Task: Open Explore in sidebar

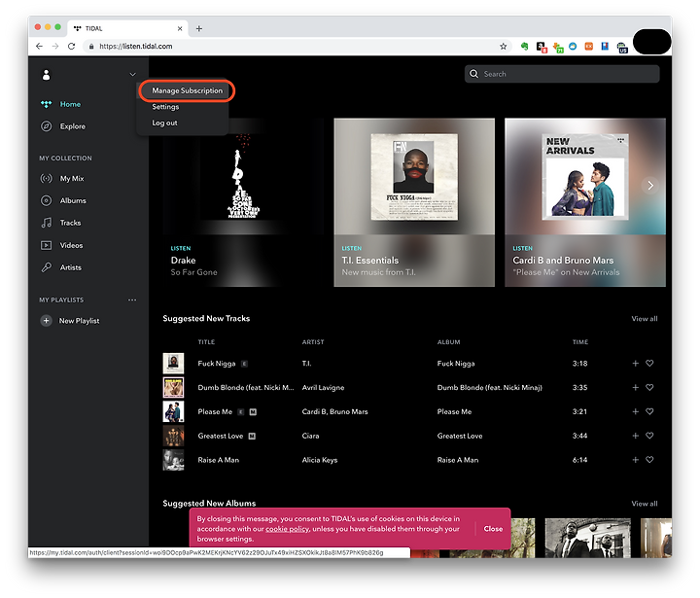Action: coord(72,126)
